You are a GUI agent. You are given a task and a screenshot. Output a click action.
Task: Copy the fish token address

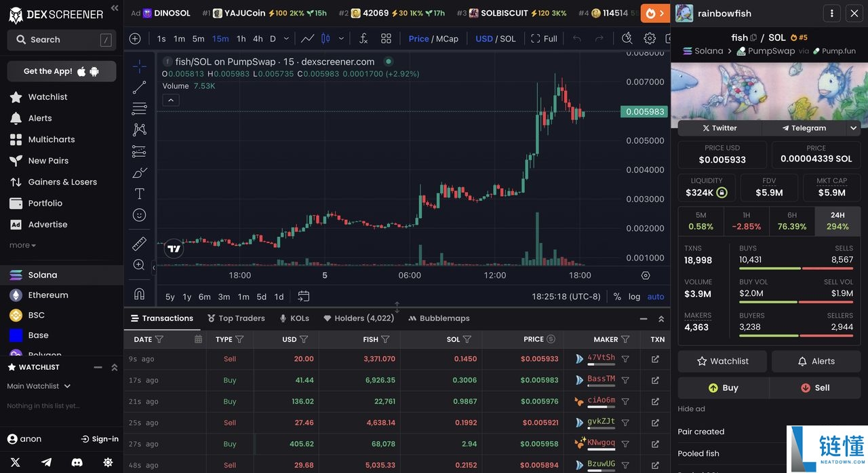tap(753, 38)
